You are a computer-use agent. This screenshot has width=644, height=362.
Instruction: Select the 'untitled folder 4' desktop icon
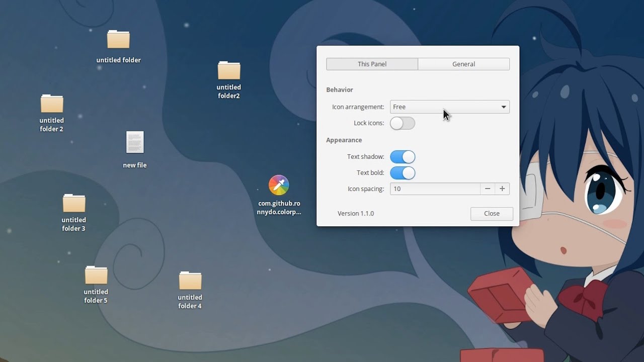[x=190, y=281]
